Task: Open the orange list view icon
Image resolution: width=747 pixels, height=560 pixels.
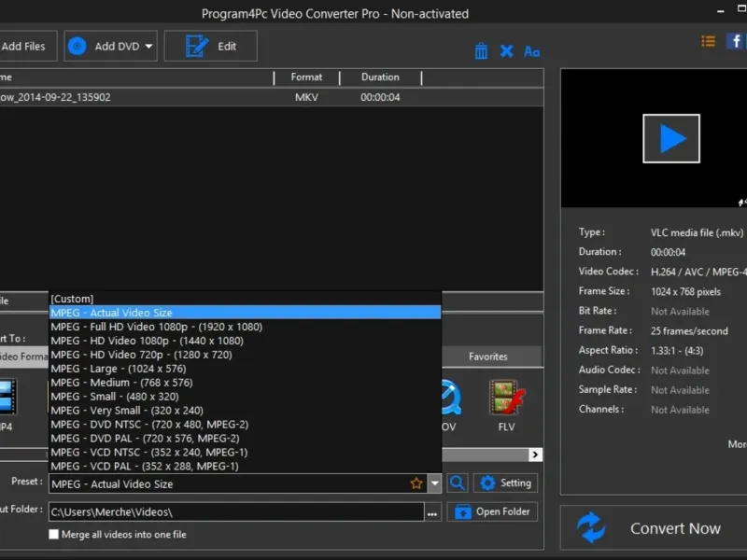Action: [709, 41]
